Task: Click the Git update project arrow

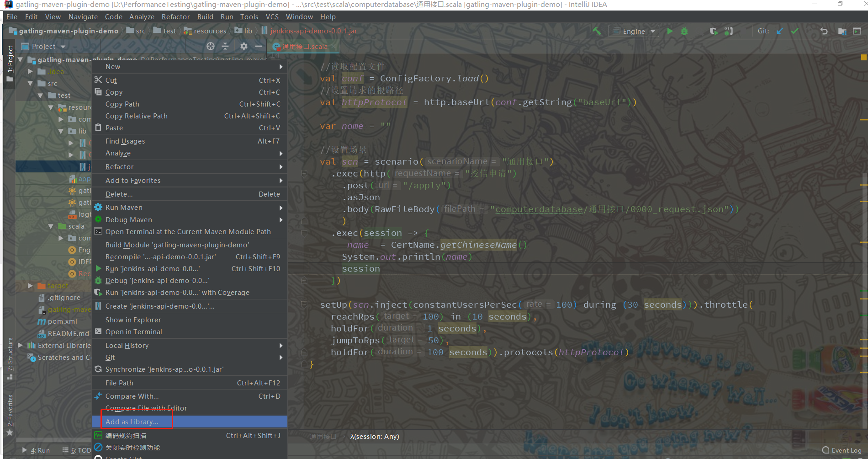Action: 780,31
